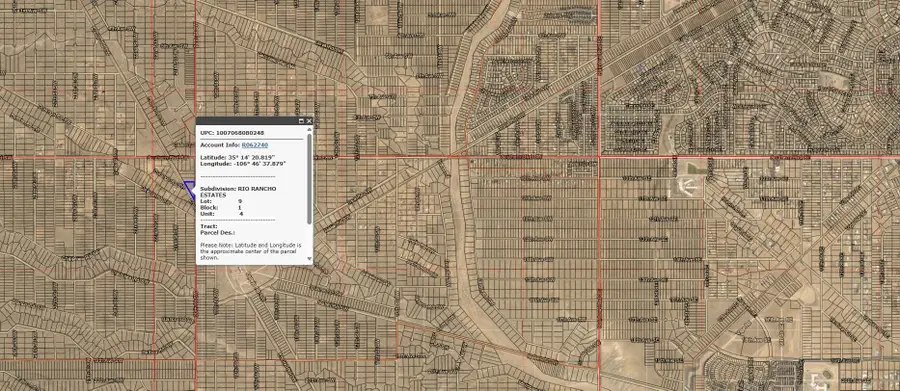Click the UPC 1007068080248 text
Viewport: 900px width, 391px height.
pyautogui.click(x=232, y=133)
